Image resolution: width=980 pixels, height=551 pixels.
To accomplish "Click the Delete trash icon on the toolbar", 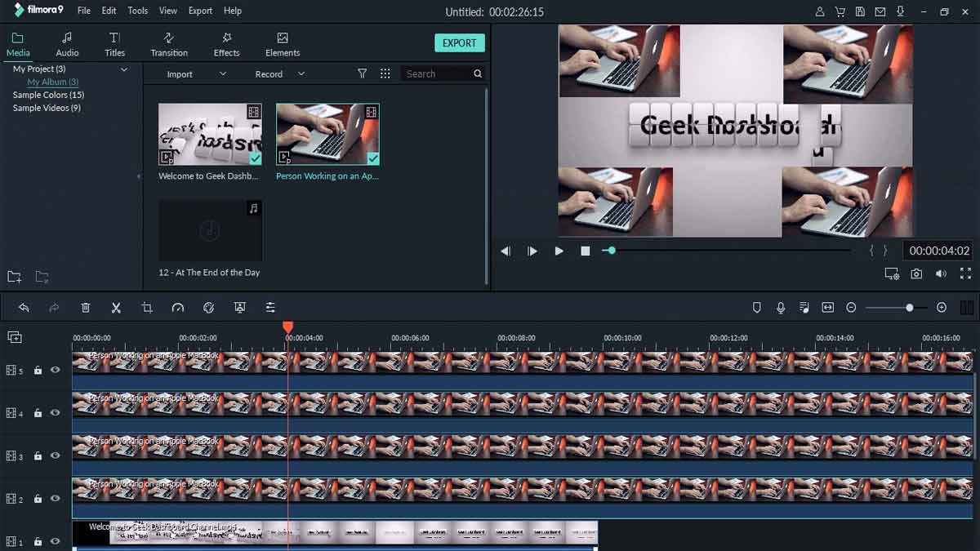I will click(x=85, y=307).
